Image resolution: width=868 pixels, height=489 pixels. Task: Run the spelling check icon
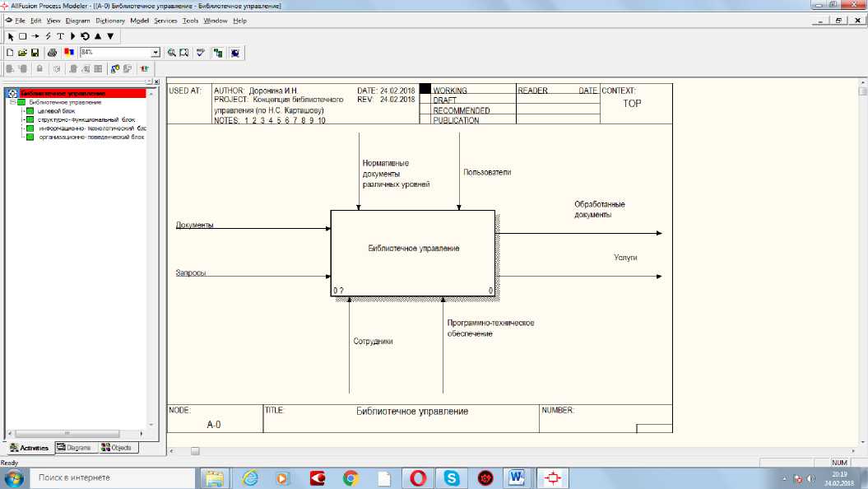click(x=201, y=53)
